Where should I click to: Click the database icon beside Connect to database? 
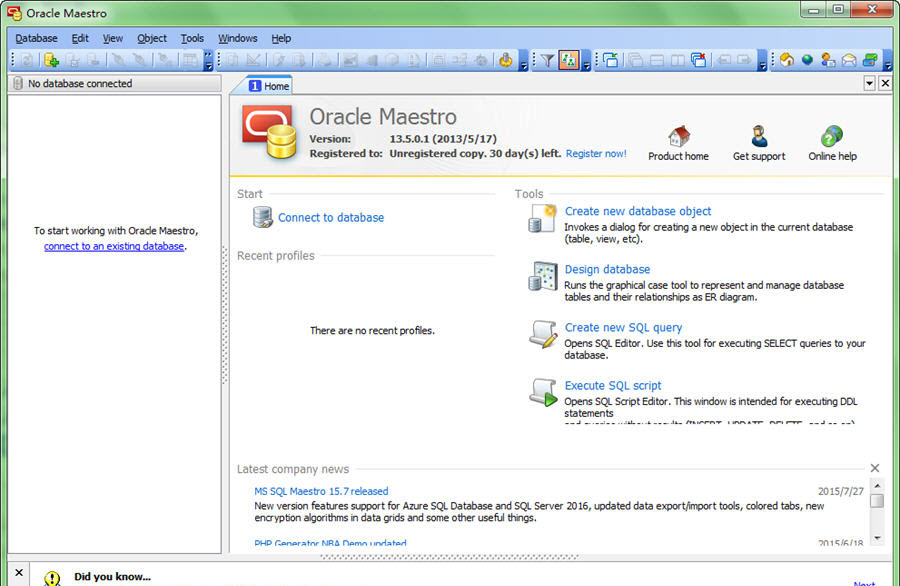click(x=263, y=218)
